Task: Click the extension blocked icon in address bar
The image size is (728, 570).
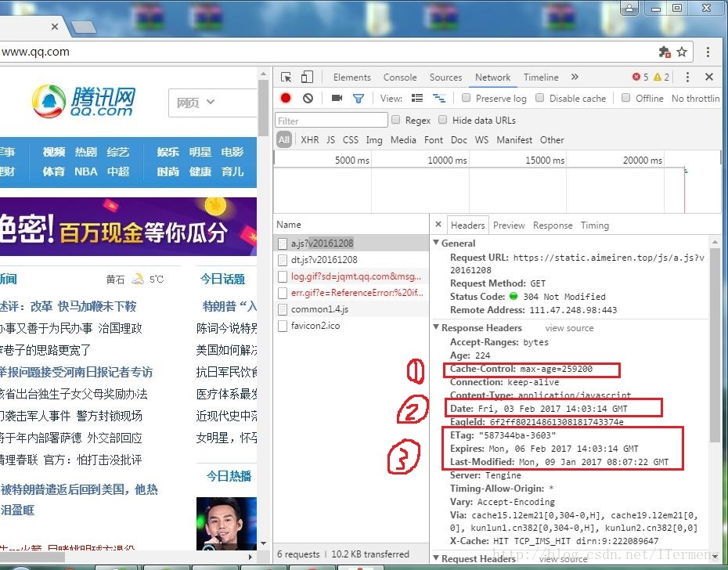Action: (665, 52)
